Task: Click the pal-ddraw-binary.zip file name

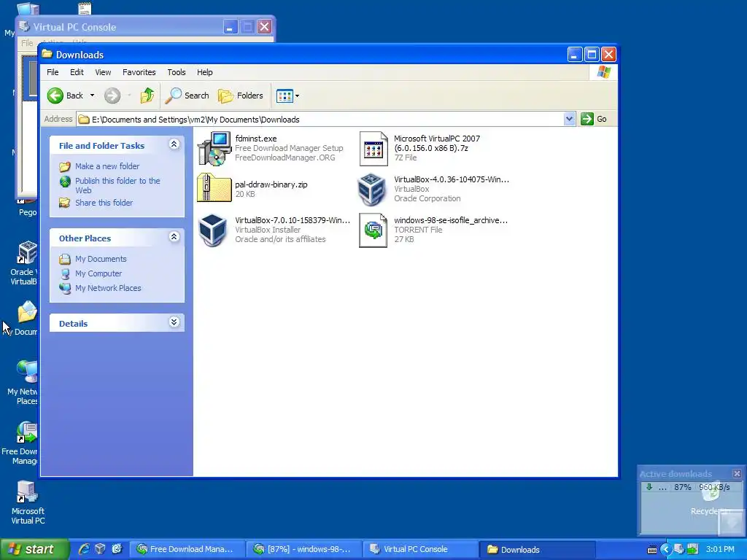Action: tap(271, 184)
